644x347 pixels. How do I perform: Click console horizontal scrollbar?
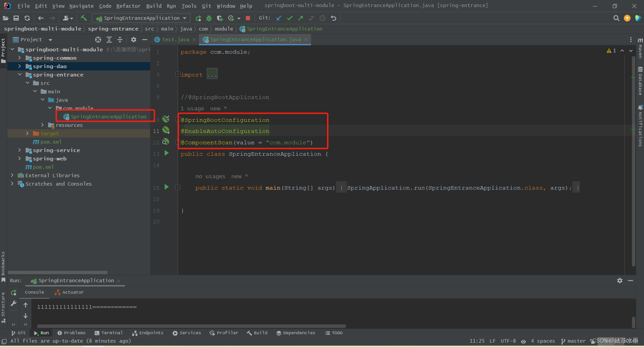pyautogui.click(x=191, y=326)
